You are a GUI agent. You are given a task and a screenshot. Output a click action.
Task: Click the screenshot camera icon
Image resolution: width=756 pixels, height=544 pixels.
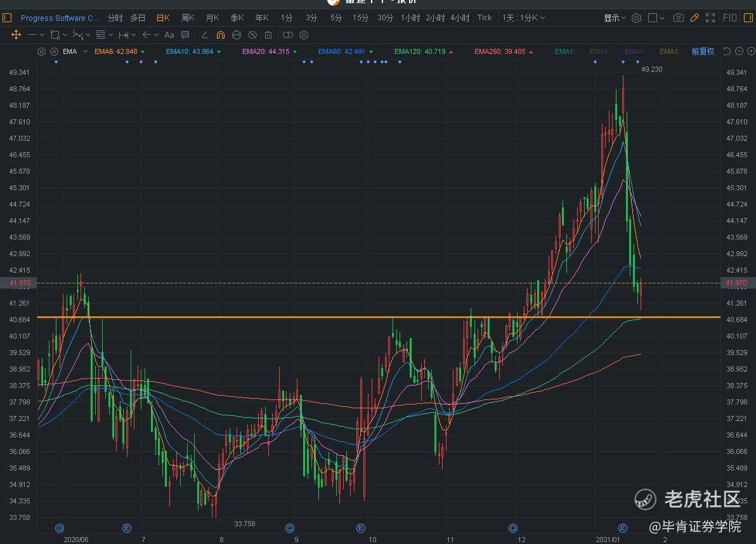(x=678, y=18)
